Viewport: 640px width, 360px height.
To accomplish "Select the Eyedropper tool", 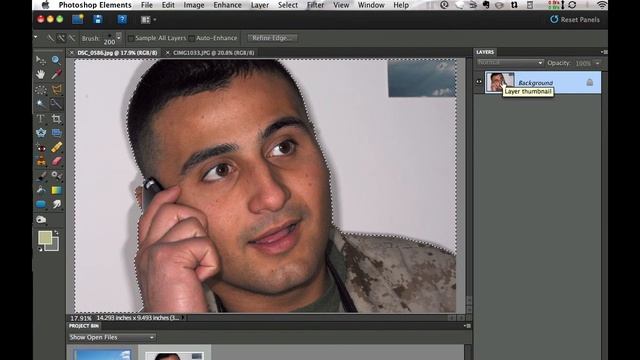I will 56,75.
